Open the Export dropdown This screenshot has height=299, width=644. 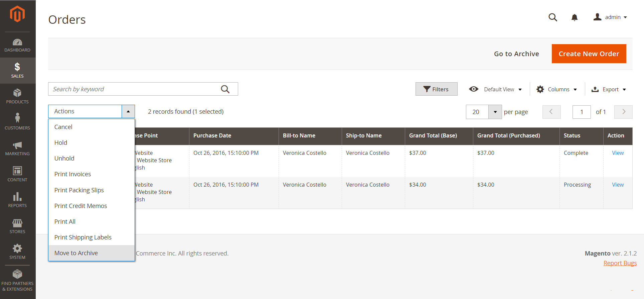tap(609, 89)
